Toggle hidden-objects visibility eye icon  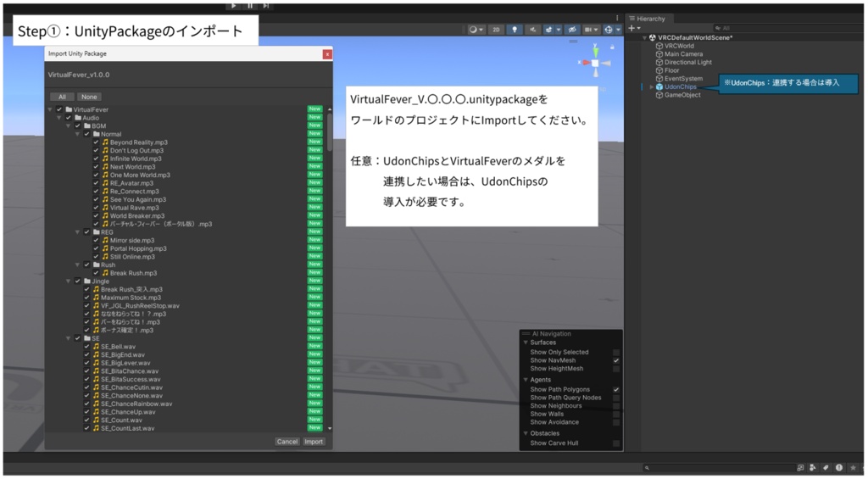point(572,30)
